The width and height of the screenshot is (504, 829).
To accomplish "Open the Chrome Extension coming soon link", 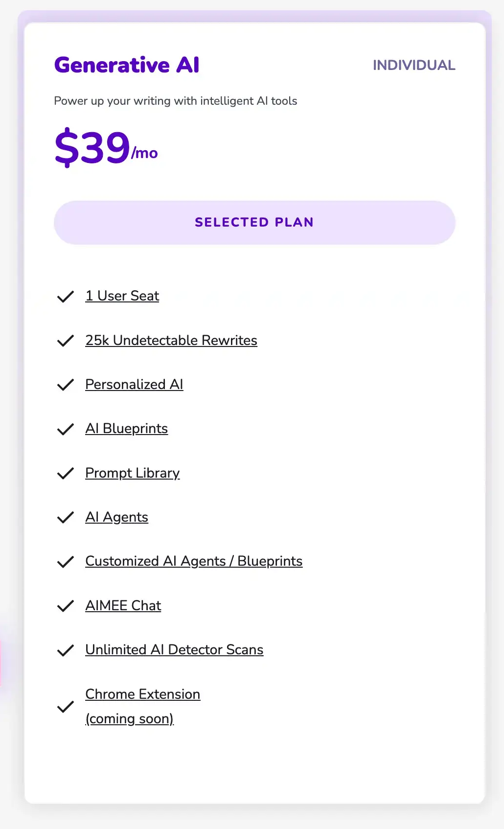I will [142, 694].
